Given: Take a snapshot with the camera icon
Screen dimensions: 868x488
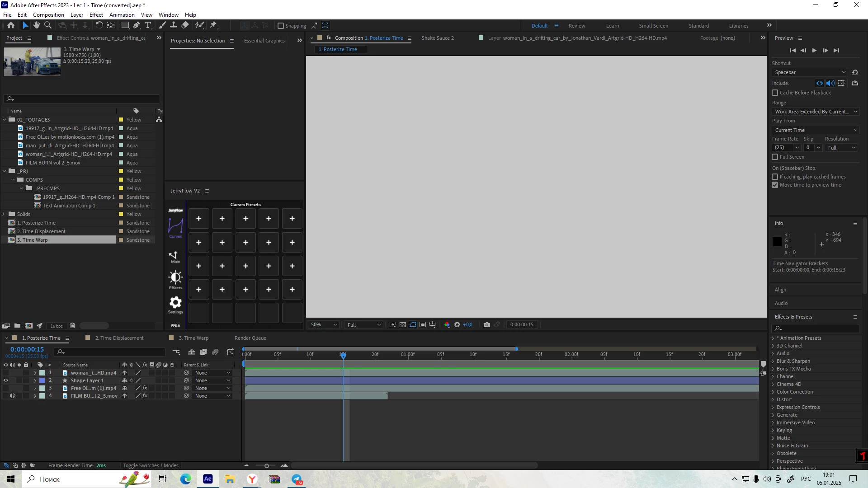Looking at the screenshot, I should (x=486, y=324).
